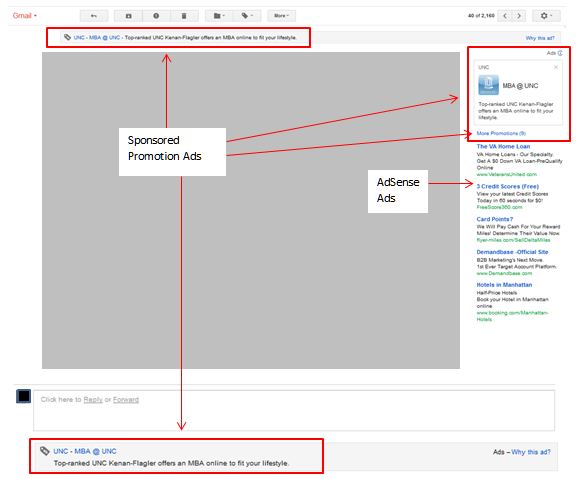The height and width of the screenshot is (479, 577).
Task: Click the profile avatar beside reply box
Action: 24,396
